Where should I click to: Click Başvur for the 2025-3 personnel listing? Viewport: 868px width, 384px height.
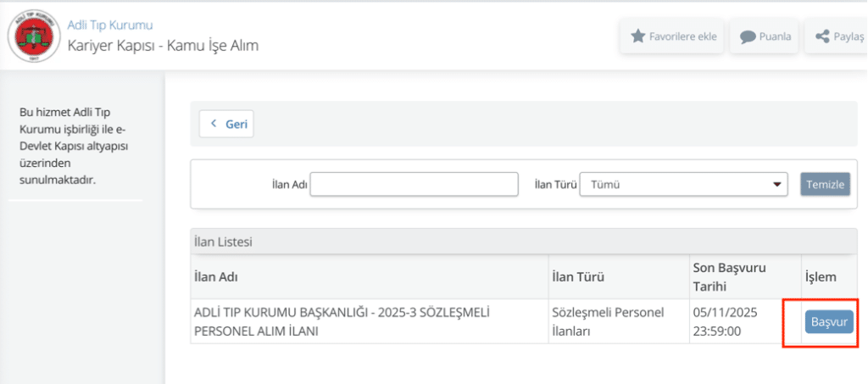pos(829,322)
